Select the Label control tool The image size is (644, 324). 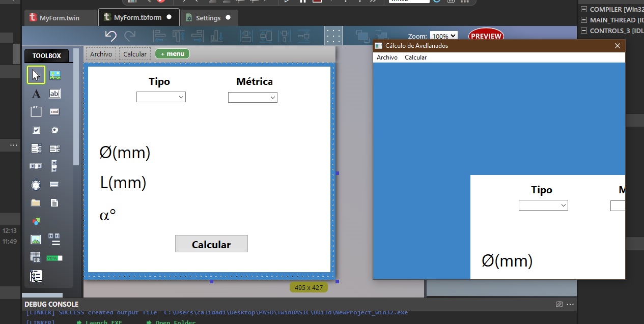pyautogui.click(x=36, y=93)
